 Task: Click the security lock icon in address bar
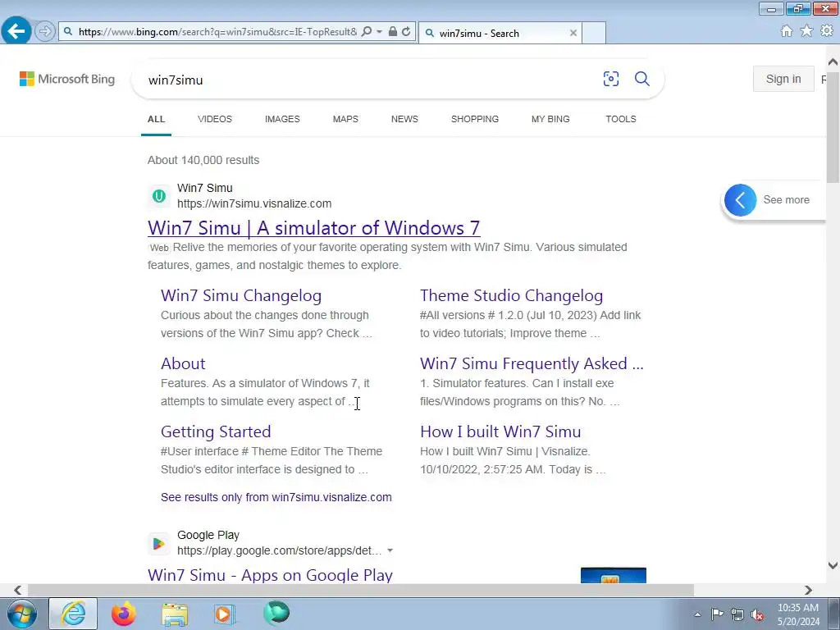[393, 32]
